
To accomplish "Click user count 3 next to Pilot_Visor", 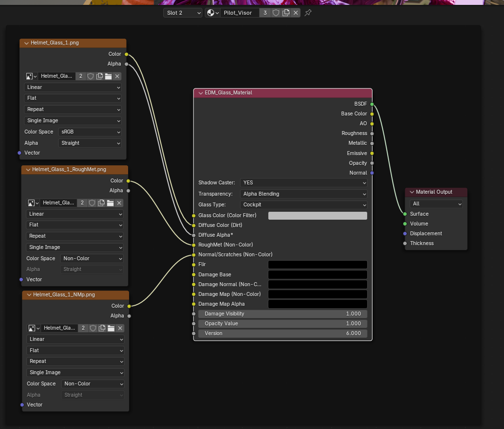I will 265,13.
